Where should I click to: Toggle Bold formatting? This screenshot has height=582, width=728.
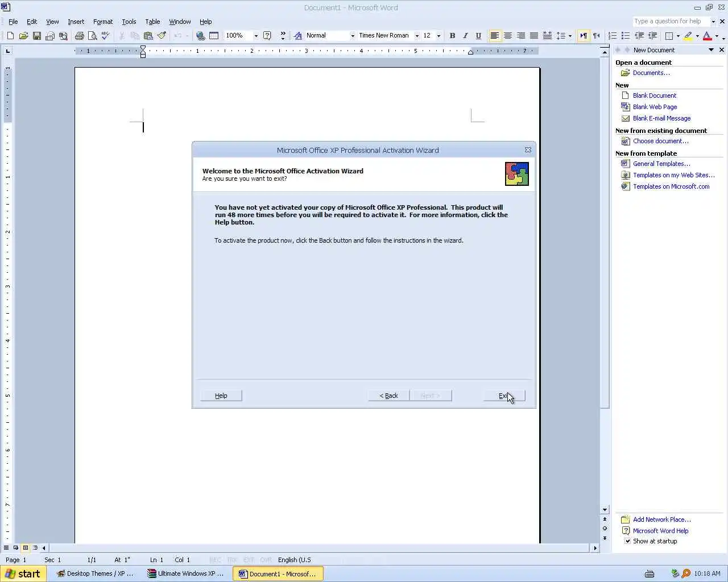[x=452, y=36]
